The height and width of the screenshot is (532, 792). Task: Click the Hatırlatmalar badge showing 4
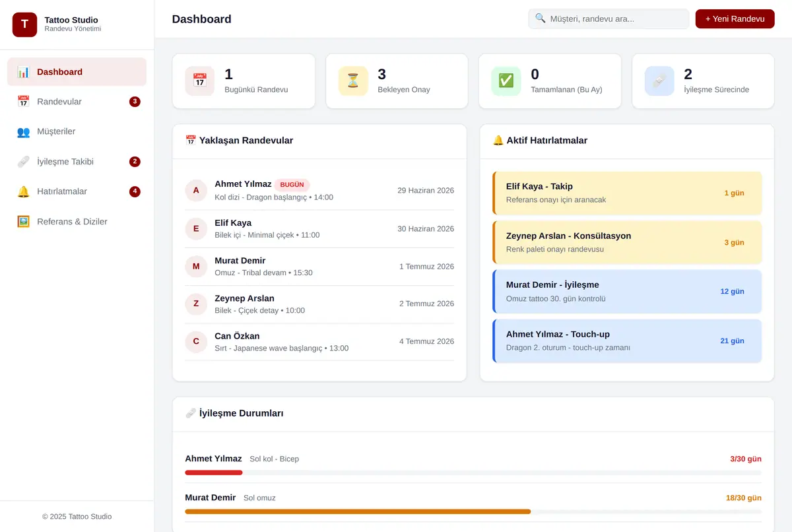[135, 191]
